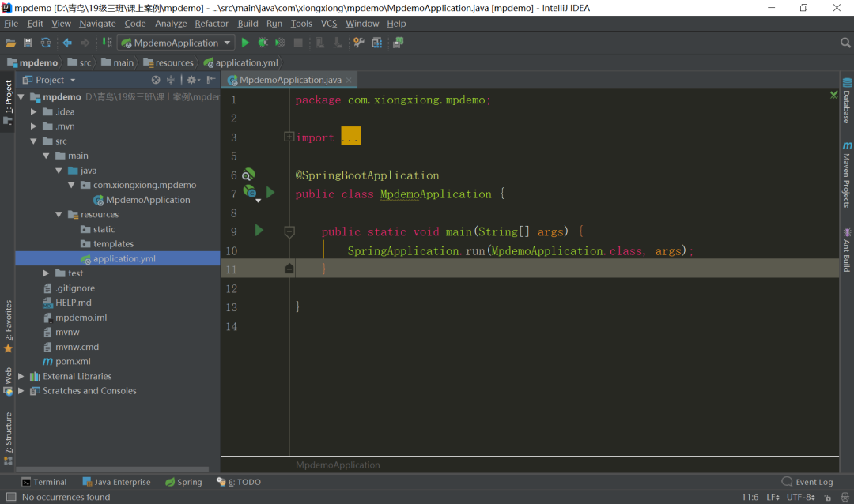Click the Open folder toolbar icon

pos(10,43)
